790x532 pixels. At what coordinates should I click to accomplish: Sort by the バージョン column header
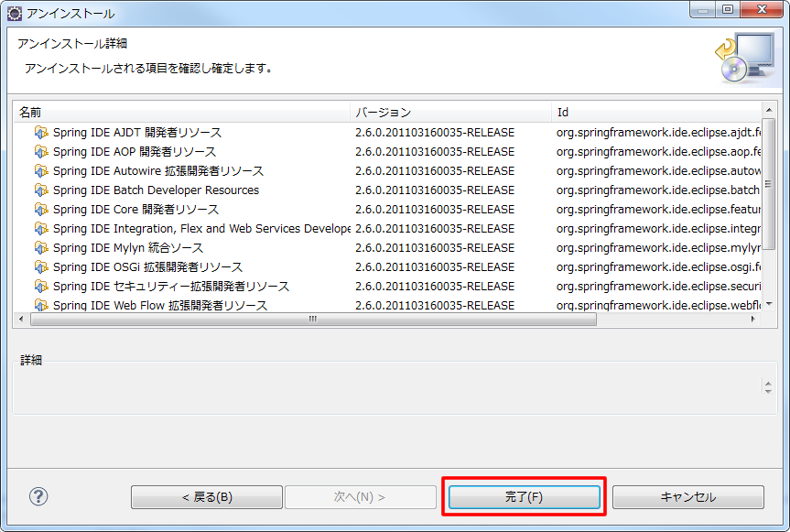451,112
